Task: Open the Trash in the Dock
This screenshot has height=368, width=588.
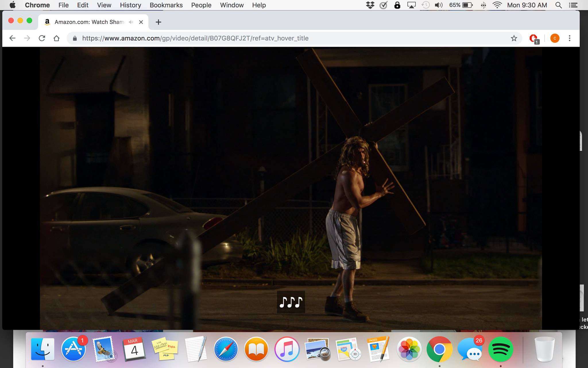Action: pyautogui.click(x=545, y=349)
